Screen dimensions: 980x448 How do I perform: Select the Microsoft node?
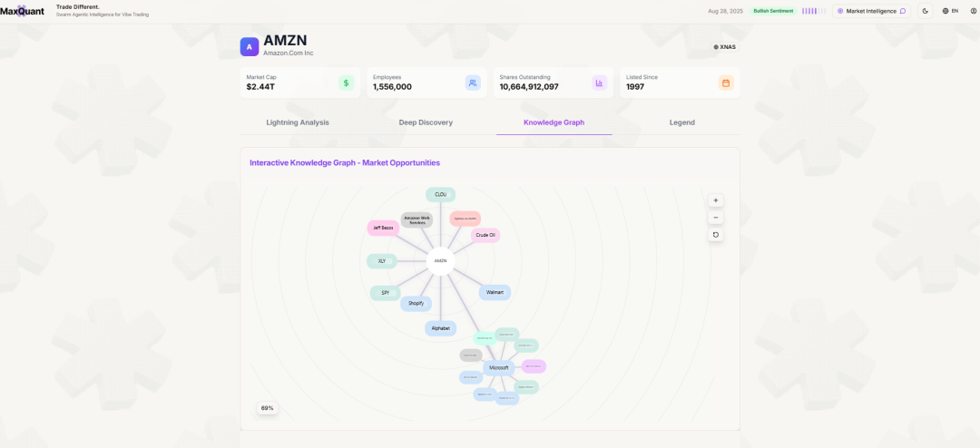(499, 368)
